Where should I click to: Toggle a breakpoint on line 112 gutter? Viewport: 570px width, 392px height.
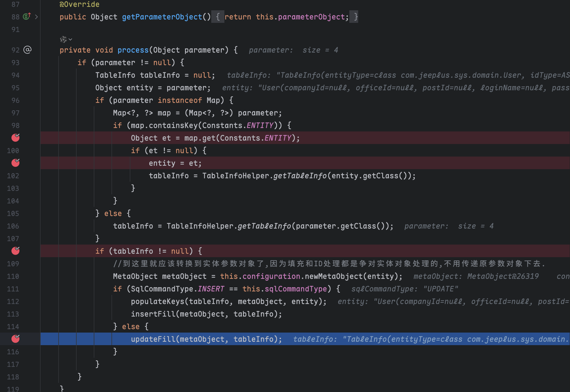[x=15, y=301]
